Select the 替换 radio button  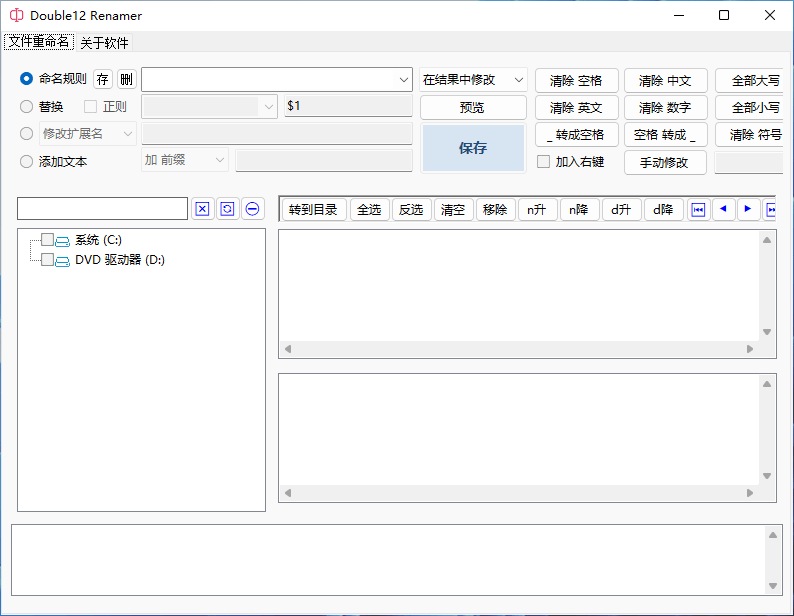coord(27,106)
